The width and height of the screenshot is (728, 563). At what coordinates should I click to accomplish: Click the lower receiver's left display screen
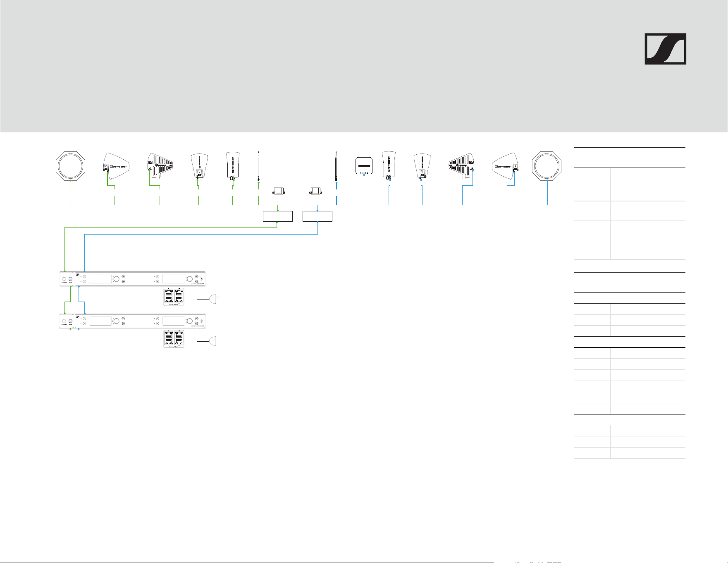coord(100,321)
